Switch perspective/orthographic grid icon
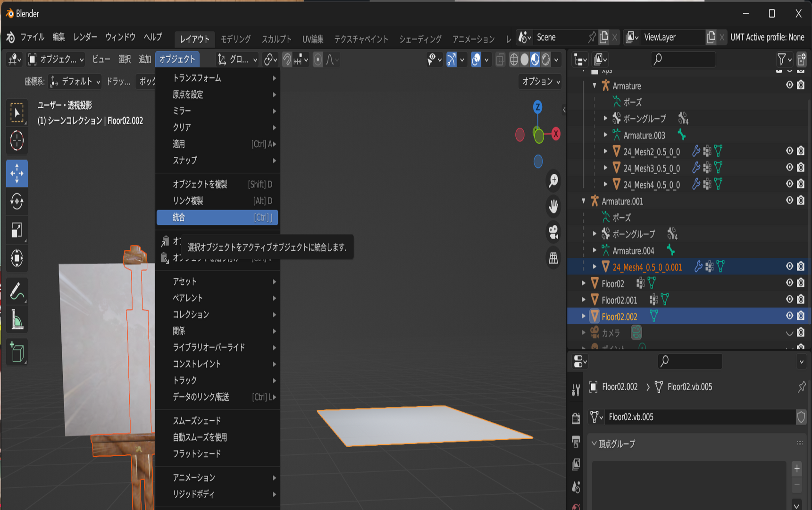812x510 pixels. click(553, 258)
